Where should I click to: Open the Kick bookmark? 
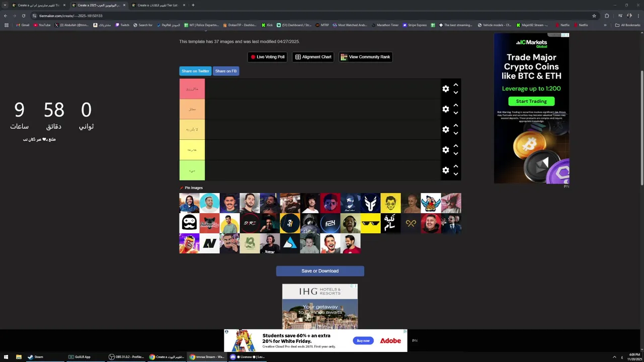point(267,25)
